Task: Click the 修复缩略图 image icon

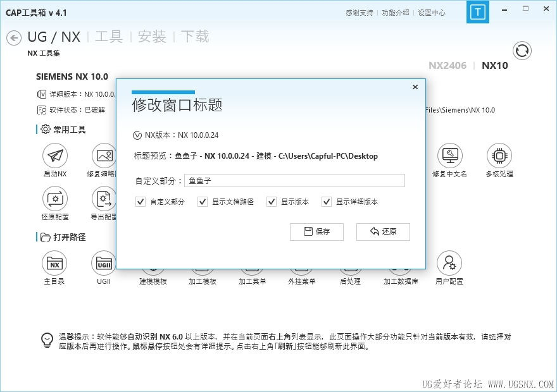Action: 104,156
